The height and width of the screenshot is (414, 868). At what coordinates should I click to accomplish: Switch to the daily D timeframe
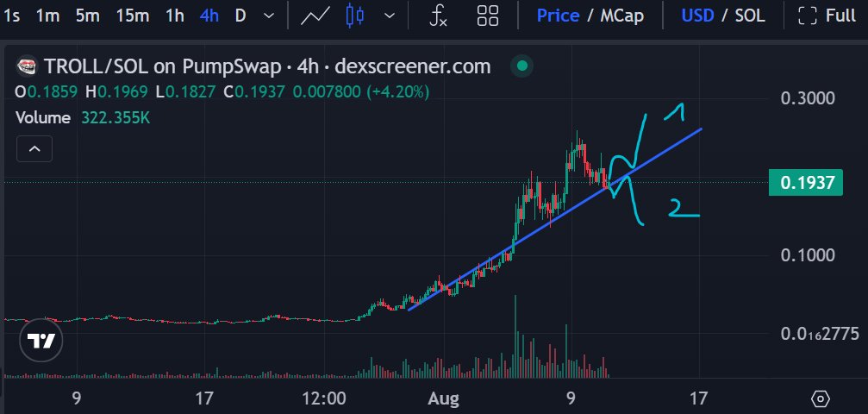[x=240, y=16]
